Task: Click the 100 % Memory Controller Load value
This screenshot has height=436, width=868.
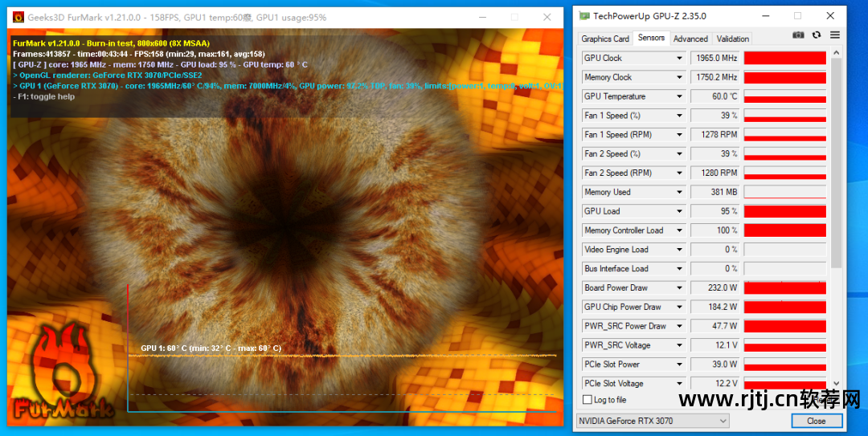Action: (x=714, y=230)
